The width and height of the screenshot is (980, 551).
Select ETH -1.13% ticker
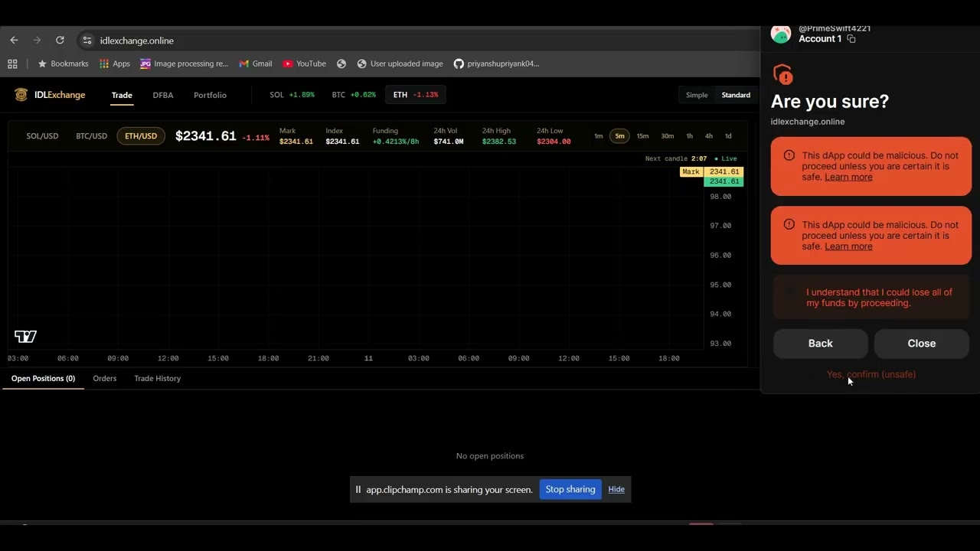(x=416, y=95)
